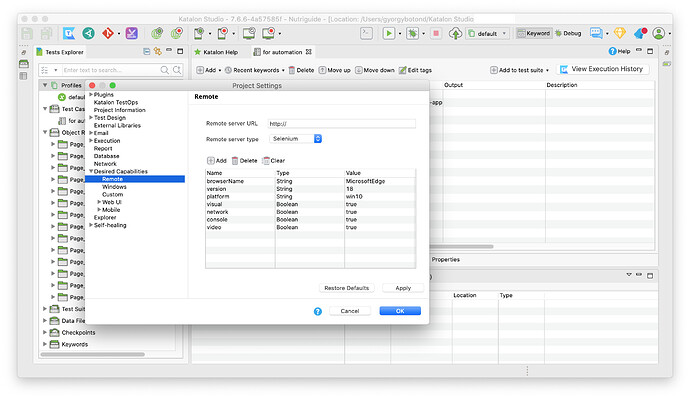
Task: Open Katalon TestOps from the toolbar icon
Action: [69, 33]
